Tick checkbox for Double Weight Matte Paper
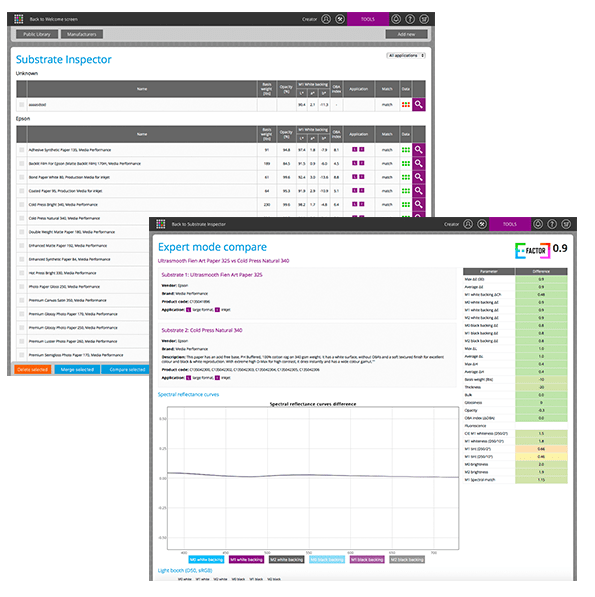 (22, 232)
